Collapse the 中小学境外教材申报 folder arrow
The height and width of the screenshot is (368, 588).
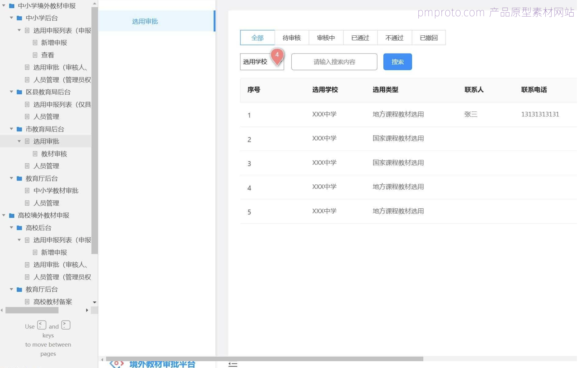(4, 6)
